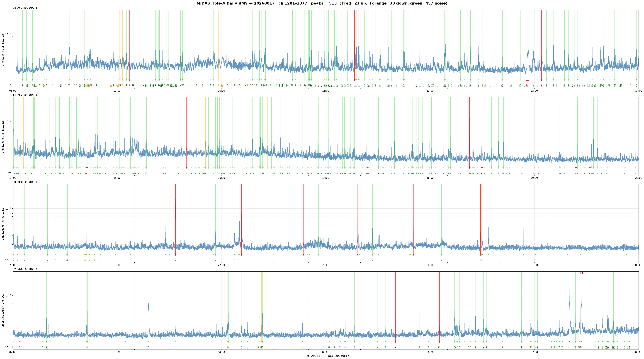Click the 12:00 time tick label
The height and width of the screenshot is (359, 644).
point(430,91)
